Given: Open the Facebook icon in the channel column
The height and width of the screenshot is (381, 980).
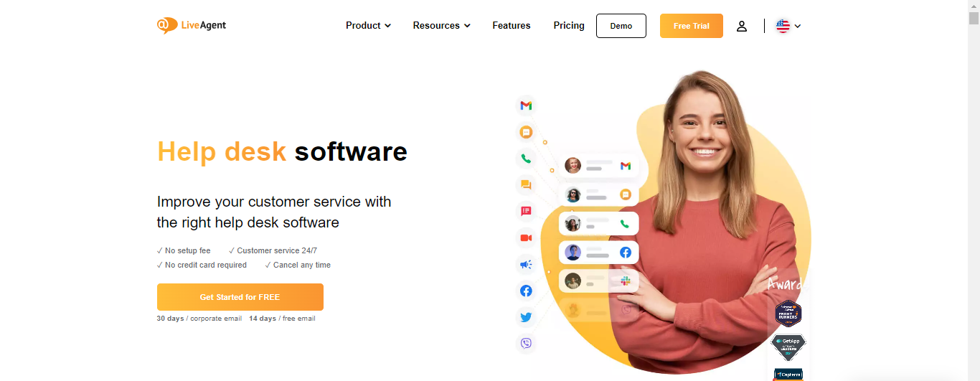Looking at the screenshot, I should (526, 291).
